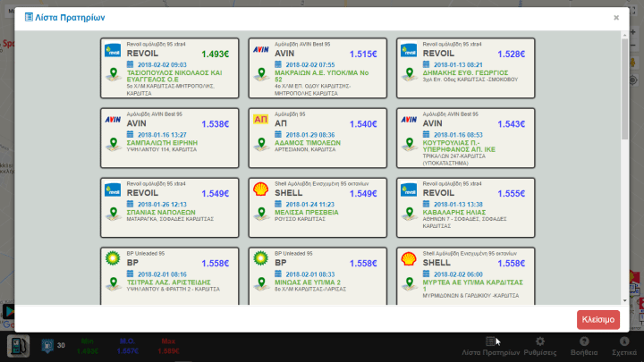Viewport: 644px width, 362px height.
Task: Click the Revoil logo on the 1.555€ card
Action: [x=409, y=189]
